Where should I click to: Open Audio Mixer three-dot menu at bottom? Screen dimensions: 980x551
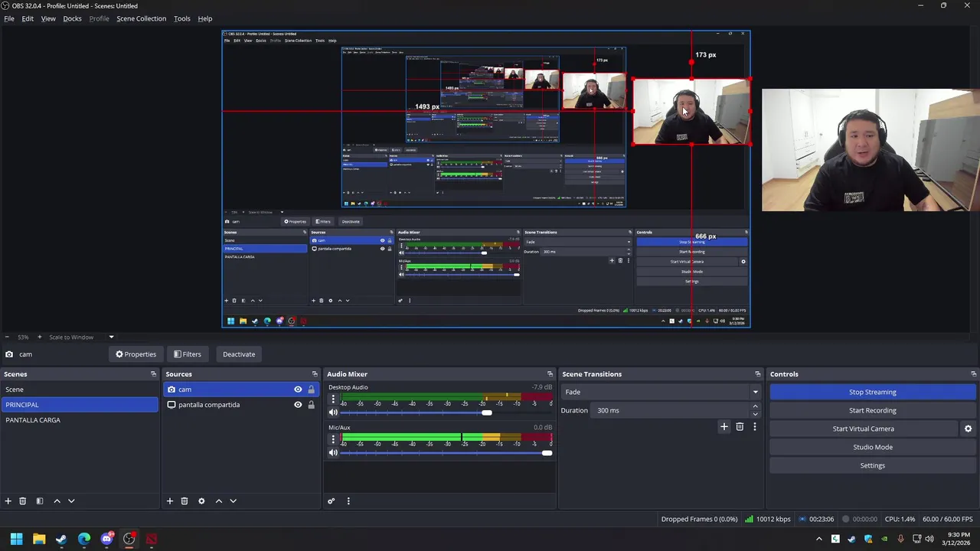[348, 501]
